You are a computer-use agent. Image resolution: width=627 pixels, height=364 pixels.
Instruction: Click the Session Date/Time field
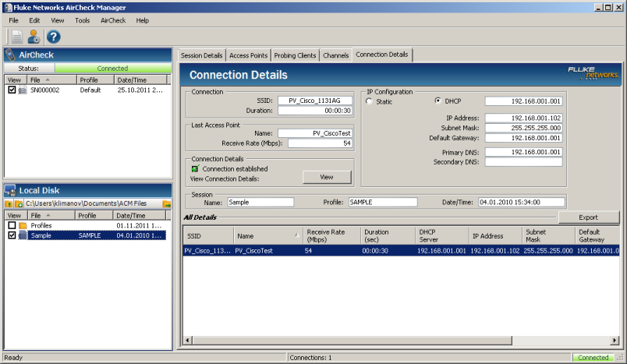(x=522, y=202)
